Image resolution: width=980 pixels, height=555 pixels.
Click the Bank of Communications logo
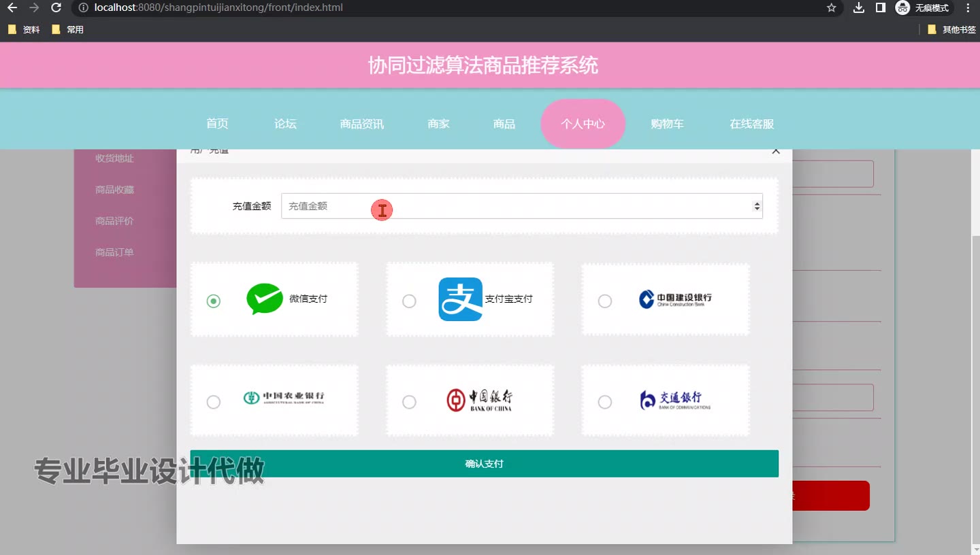(675, 400)
